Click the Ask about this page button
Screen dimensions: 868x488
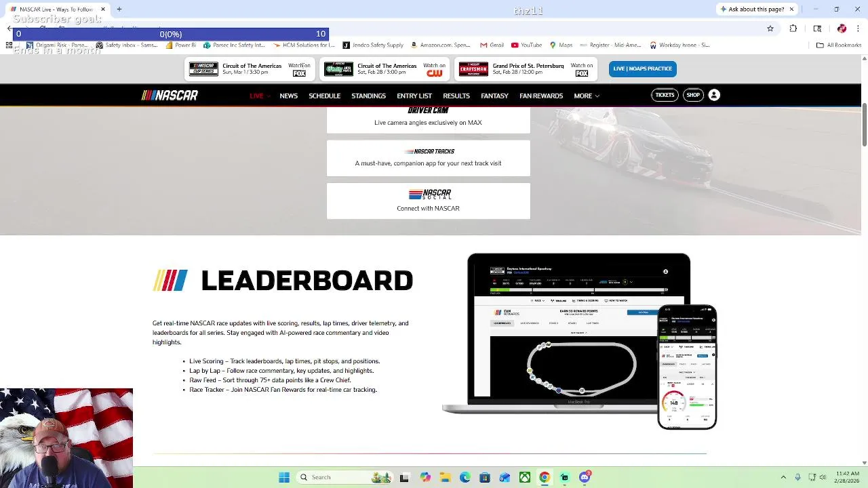coord(752,9)
